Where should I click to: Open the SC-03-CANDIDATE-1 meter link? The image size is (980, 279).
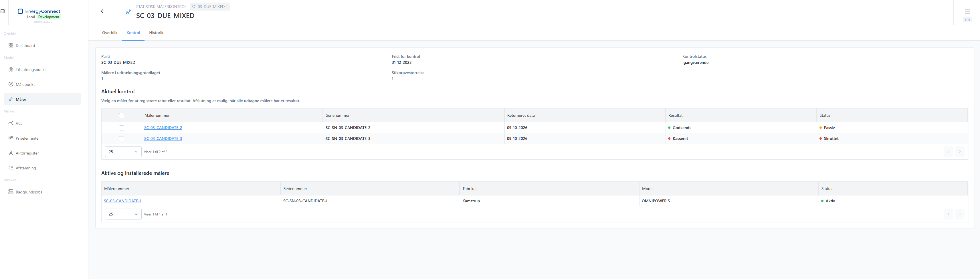(x=122, y=201)
